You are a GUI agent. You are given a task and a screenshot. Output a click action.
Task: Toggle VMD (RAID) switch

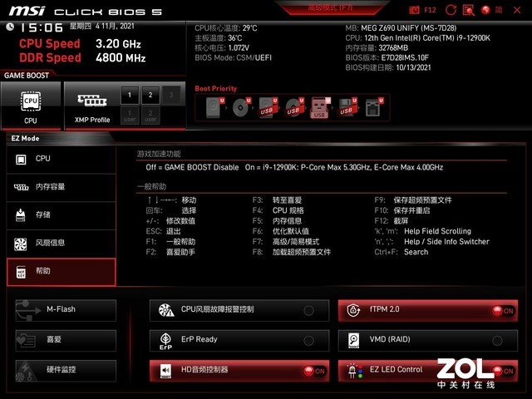click(497, 341)
